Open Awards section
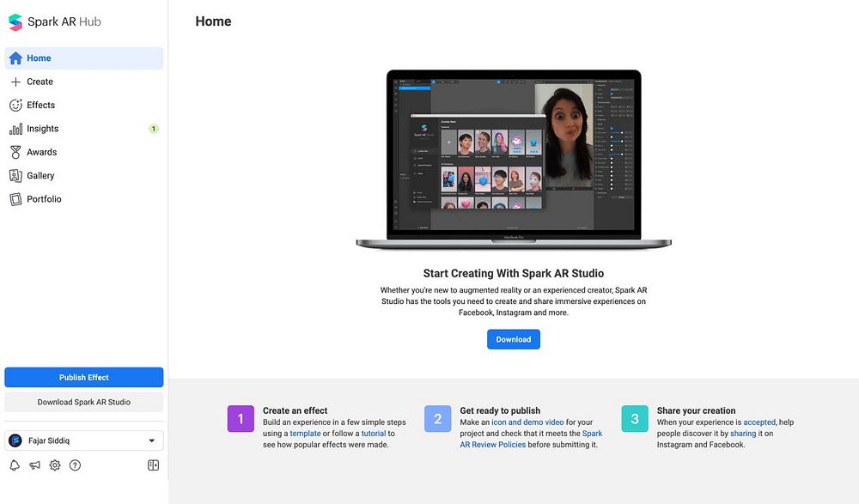This screenshot has height=504, width=859. [x=84, y=152]
